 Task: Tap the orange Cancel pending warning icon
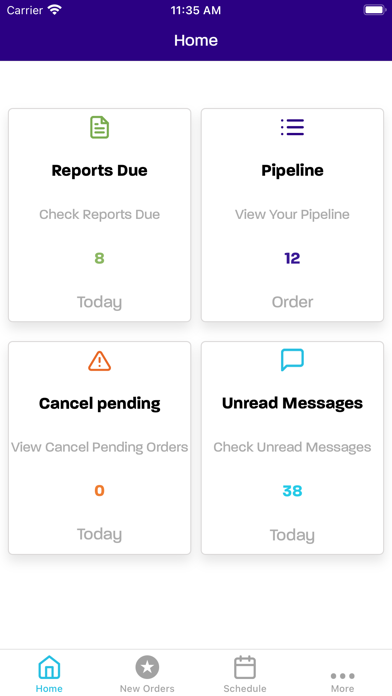[99, 361]
